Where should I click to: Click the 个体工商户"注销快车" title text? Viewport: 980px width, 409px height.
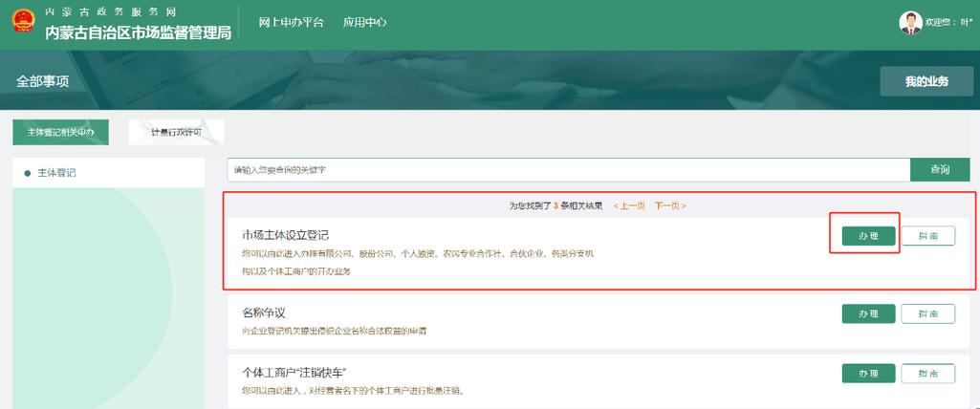coord(294,373)
